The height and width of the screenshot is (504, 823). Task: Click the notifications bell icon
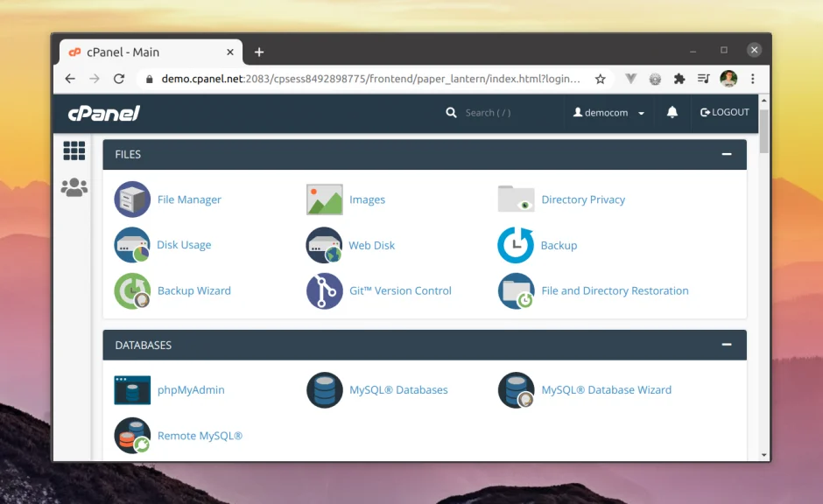(672, 112)
